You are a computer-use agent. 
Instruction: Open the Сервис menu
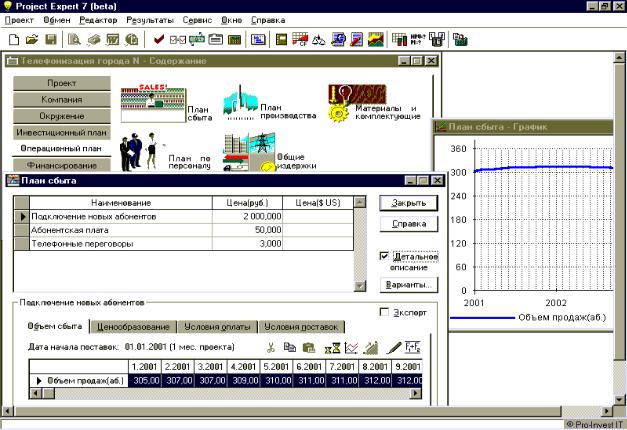(x=197, y=20)
